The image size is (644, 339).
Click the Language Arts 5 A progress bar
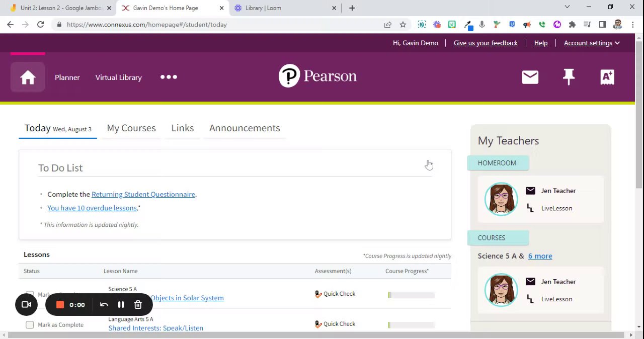[x=411, y=325]
